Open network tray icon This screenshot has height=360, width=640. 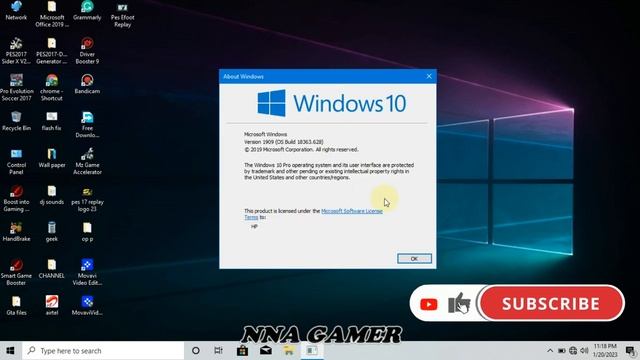pyautogui.click(x=573, y=351)
